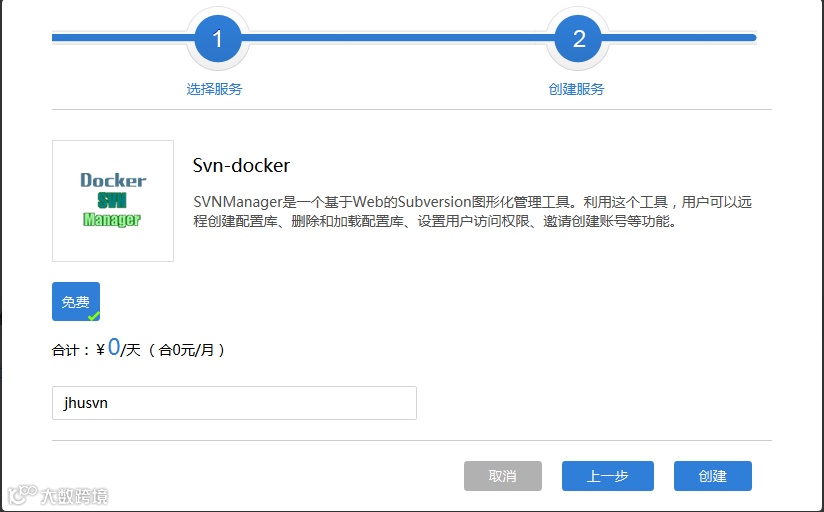Click the step 2 circle
Image resolution: width=824 pixels, height=512 pixels.
tap(578, 38)
